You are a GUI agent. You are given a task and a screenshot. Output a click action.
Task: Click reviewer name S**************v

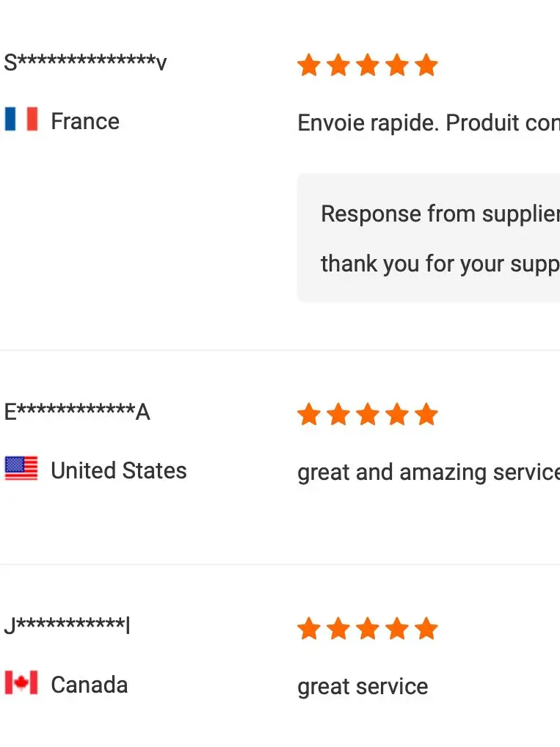85,63
